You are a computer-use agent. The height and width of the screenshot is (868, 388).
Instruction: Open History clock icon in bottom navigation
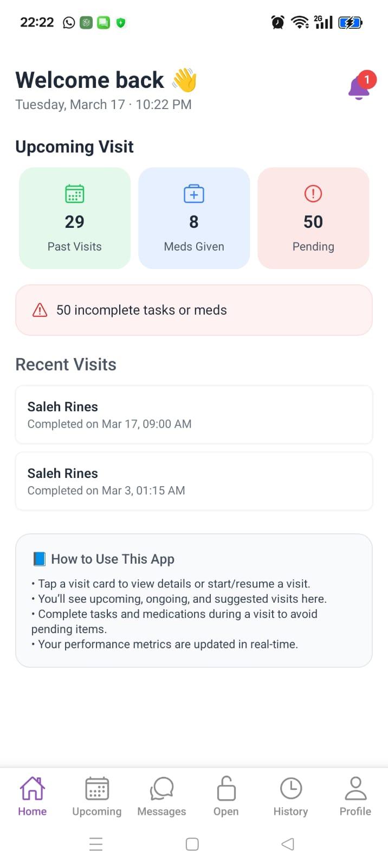(290, 788)
